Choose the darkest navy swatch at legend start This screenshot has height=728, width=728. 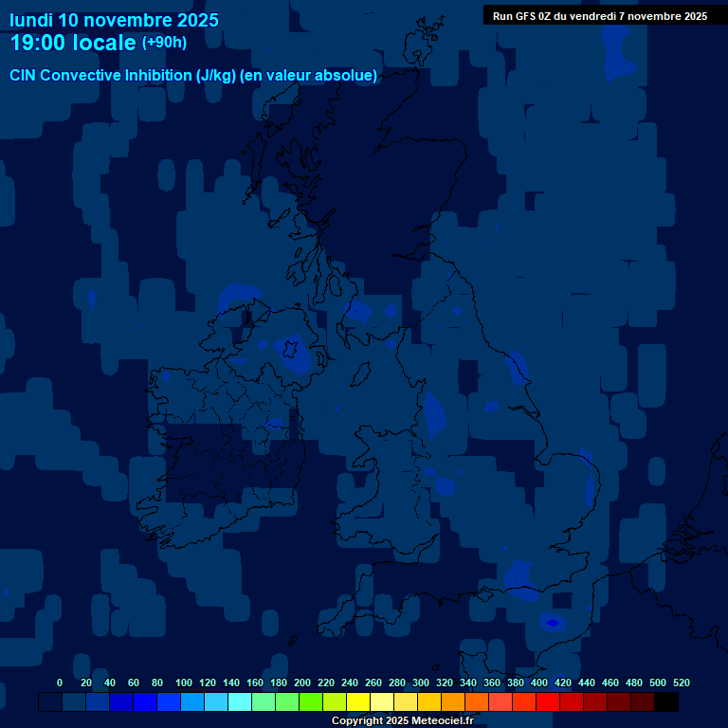click(x=50, y=702)
